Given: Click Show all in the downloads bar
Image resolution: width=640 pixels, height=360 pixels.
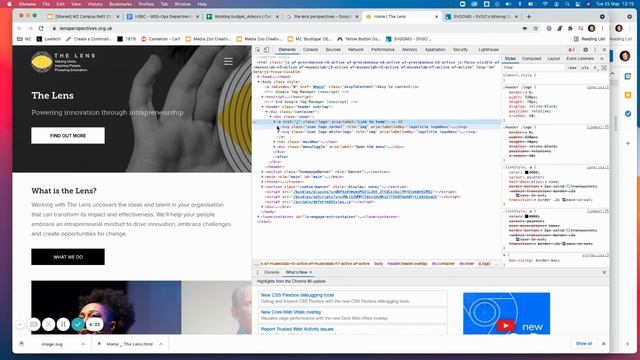Looking at the screenshot, I should 584,344.
